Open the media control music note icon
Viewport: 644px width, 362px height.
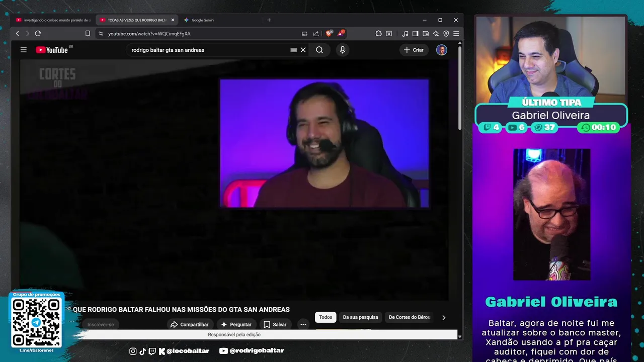click(x=406, y=34)
